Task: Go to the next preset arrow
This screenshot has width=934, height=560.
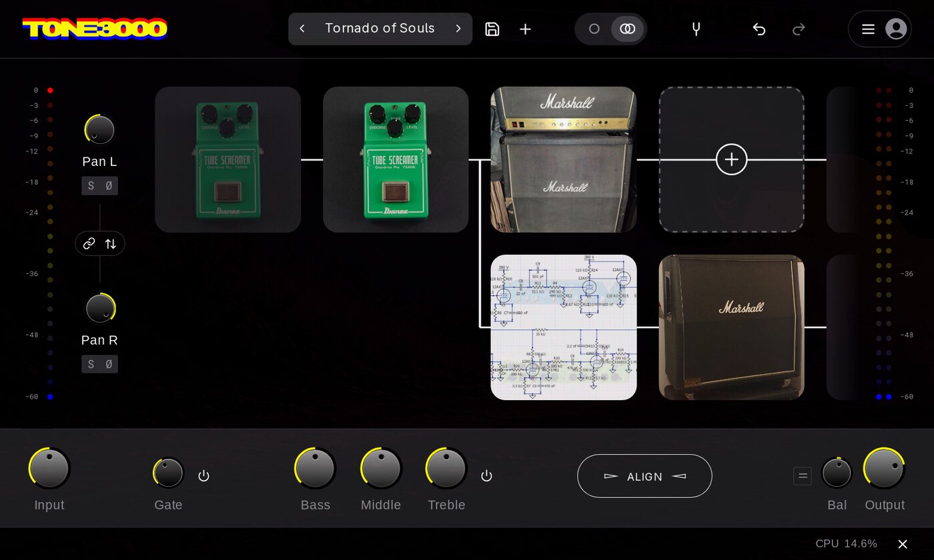Action: [458, 29]
